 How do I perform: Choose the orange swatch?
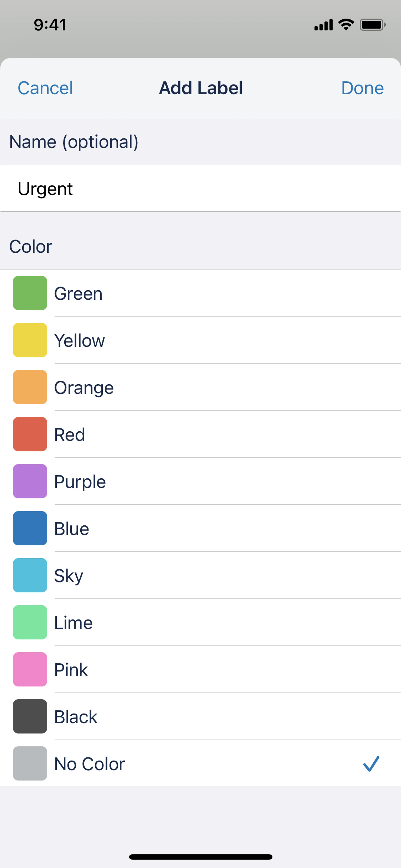coord(30,387)
